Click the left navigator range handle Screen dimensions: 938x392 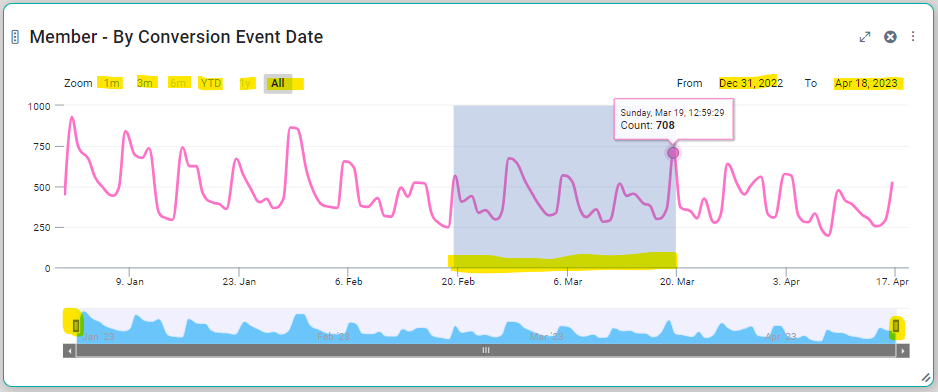click(x=76, y=326)
